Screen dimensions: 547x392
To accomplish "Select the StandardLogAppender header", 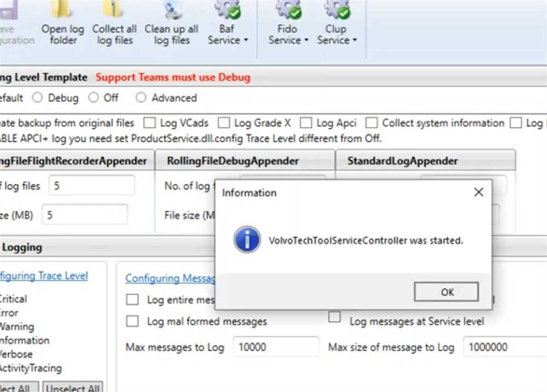I will coord(425,161).
